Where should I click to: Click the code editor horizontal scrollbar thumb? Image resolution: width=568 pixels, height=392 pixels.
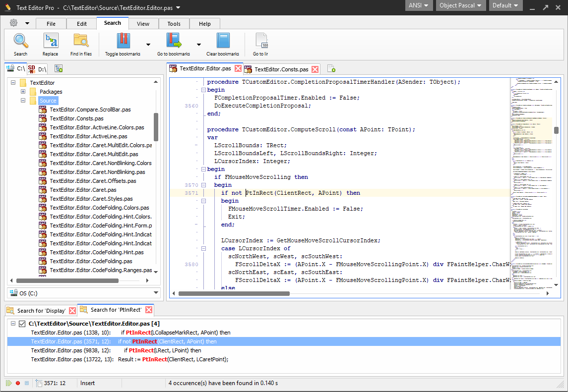click(x=234, y=293)
